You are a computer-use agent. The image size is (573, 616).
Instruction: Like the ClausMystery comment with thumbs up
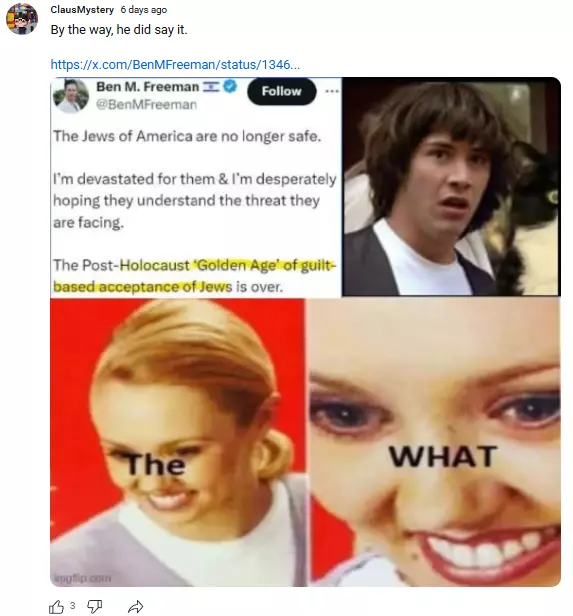click(x=56, y=607)
